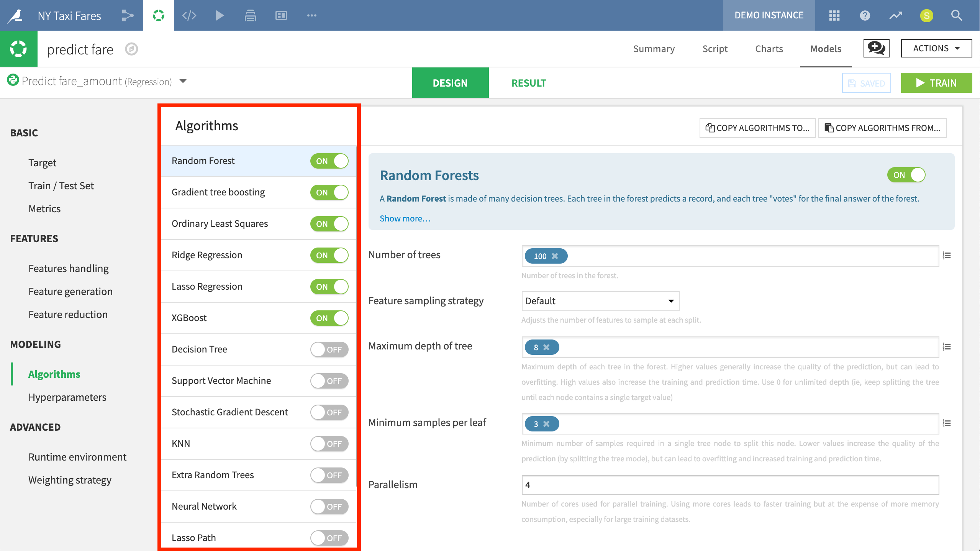Toggle Neural Network algorithm ON
Screen dimensions: 980x551
point(329,507)
